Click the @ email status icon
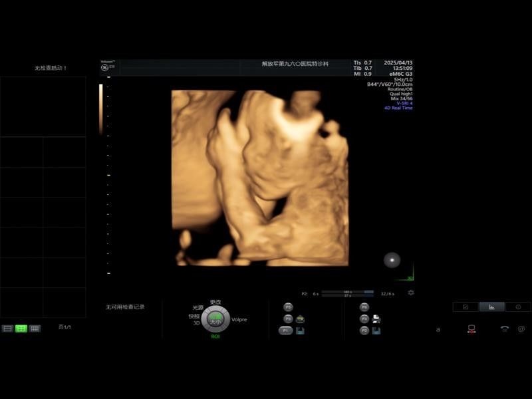The height and width of the screenshot is (399, 532). click(521, 329)
